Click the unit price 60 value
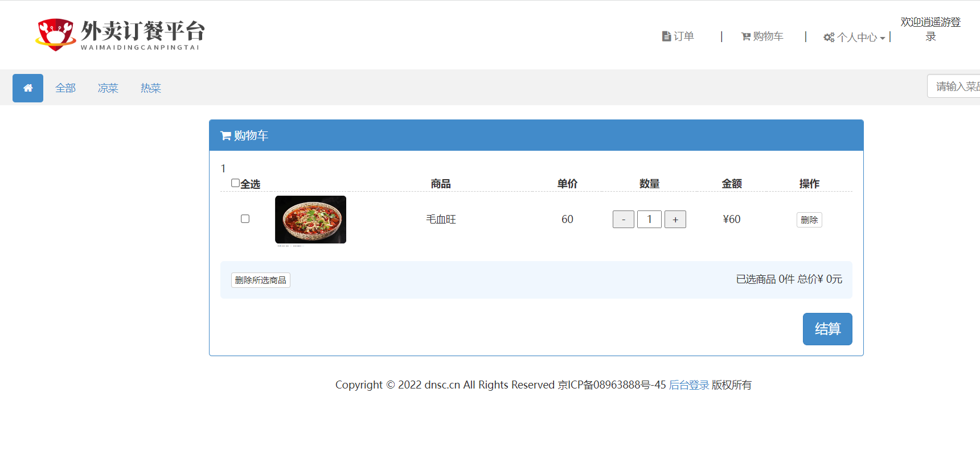 coord(568,220)
